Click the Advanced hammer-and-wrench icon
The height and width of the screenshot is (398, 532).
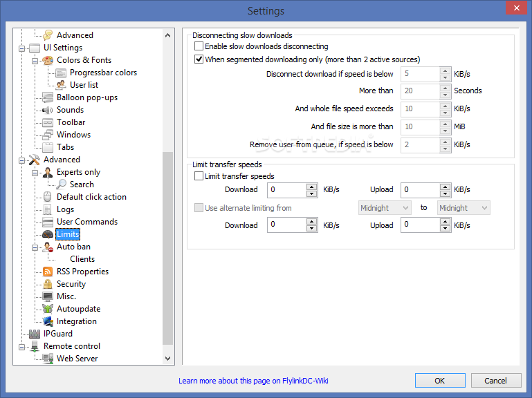35,160
